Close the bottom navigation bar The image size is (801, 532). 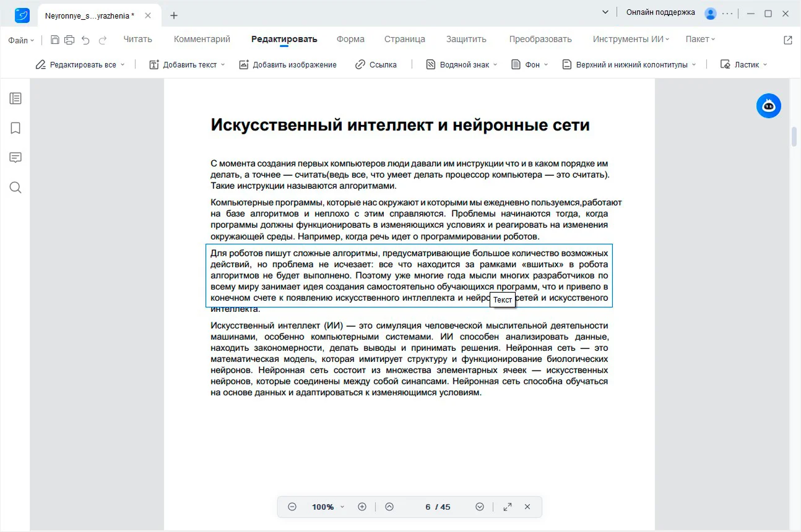pos(527,507)
